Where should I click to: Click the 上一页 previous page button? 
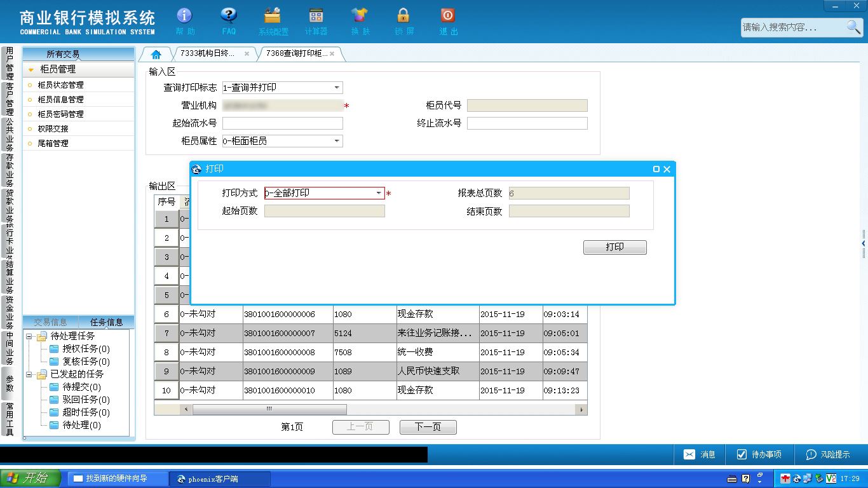360,427
